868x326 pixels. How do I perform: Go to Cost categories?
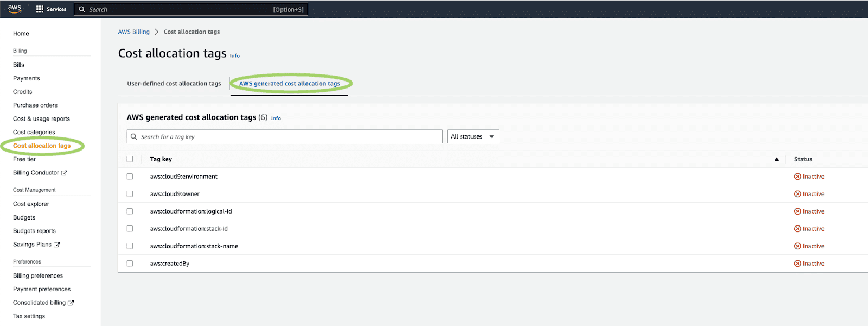[34, 133]
